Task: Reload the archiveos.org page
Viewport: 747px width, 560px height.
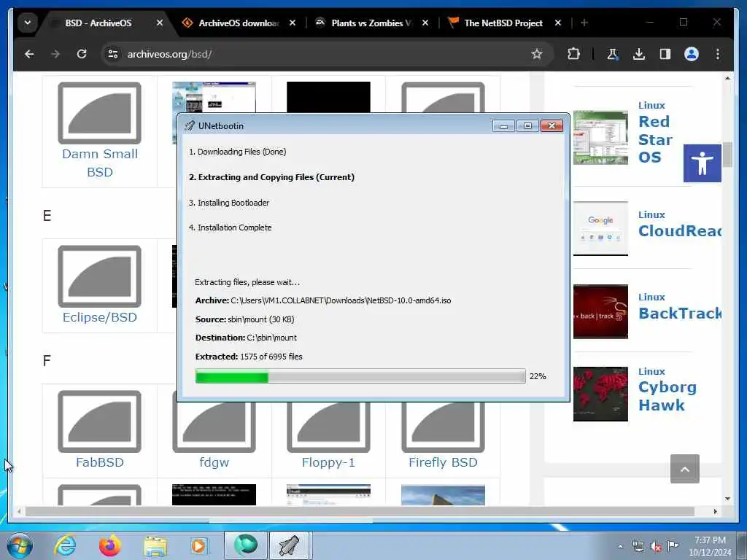Action: point(82,54)
